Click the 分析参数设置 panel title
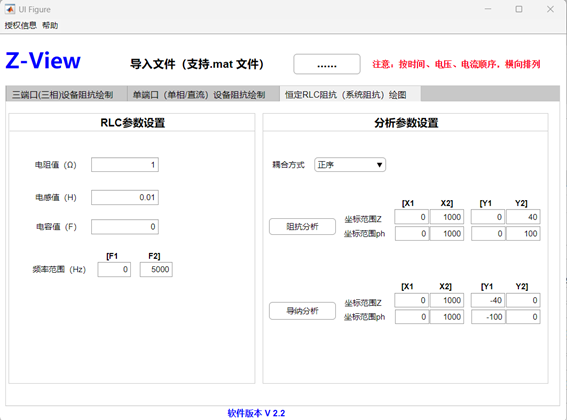The width and height of the screenshot is (567, 420). tap(406, 123)
